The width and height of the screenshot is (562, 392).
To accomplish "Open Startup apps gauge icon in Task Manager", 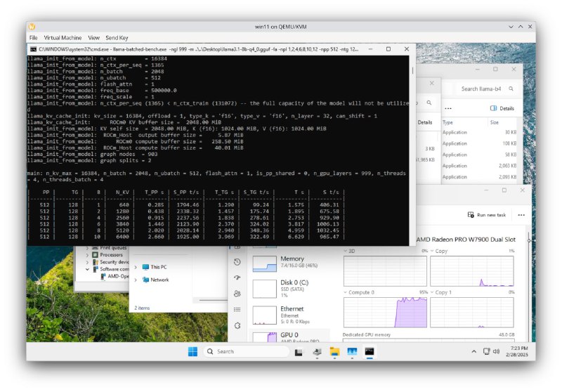I will [237, 277].
